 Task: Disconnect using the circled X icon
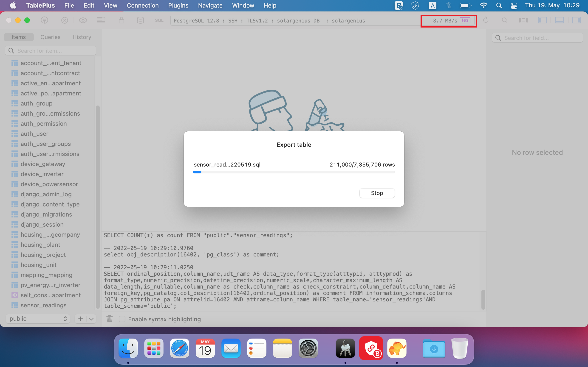[64, 20]
